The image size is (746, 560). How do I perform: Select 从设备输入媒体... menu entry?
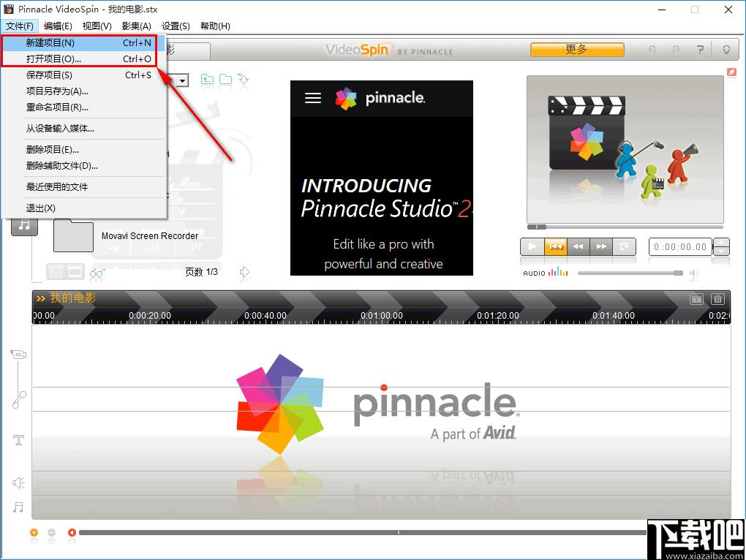point(83,129)
